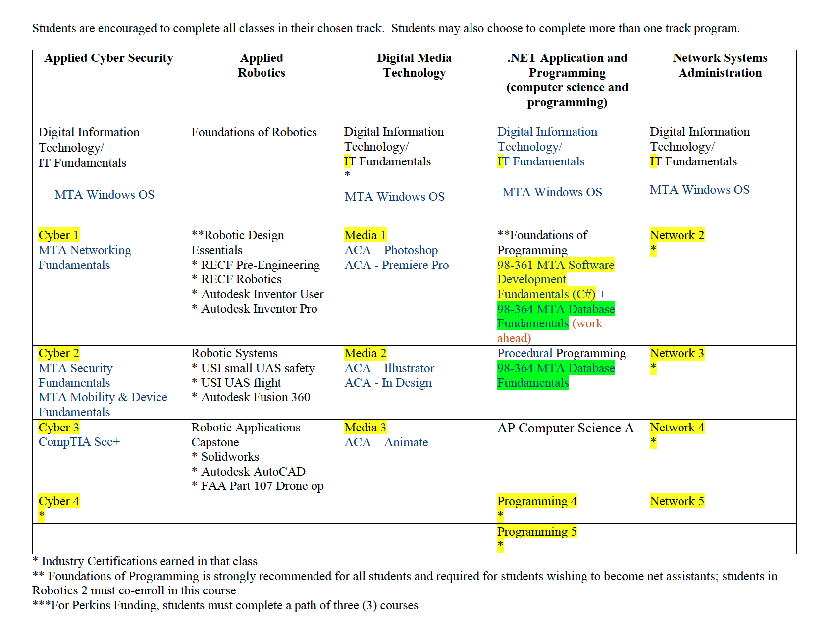Click highlighted 'Network 4' label
Image resolution: width=838 pixels, height=644 pixels.
click(x=677, y=428)
